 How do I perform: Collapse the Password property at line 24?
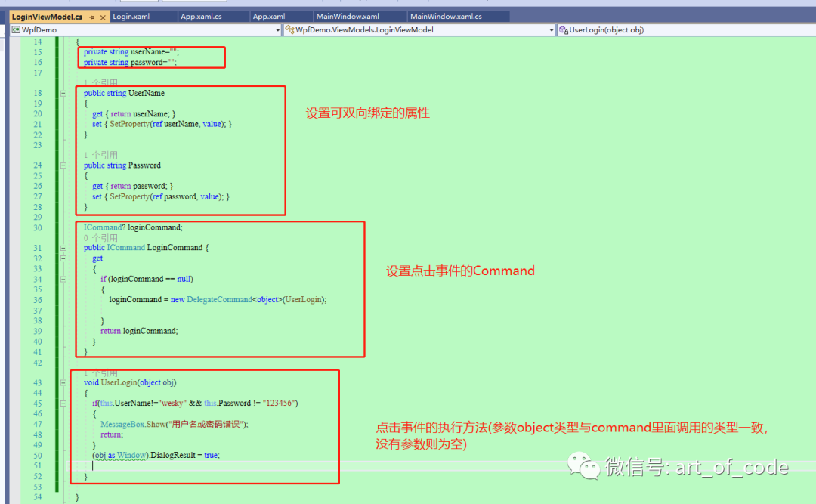[x=63, y=165]
